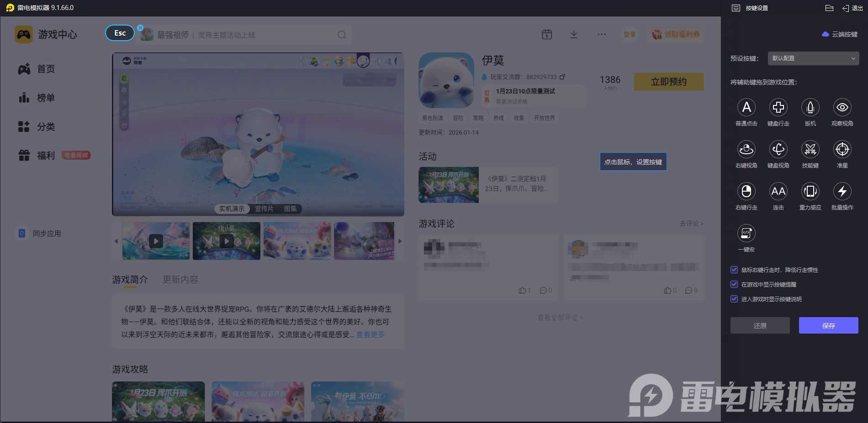This screenshot has height=423, width=868.
Task: Open the fourth screenshot thumbnail
Action: 364,241
